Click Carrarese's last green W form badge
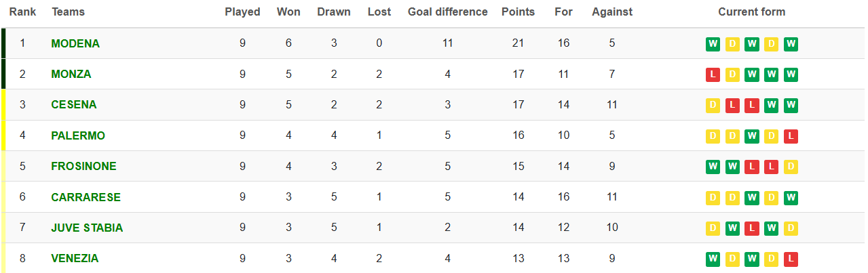This screenshot has width=868, height=273. pyautogui.click(x=791, y=198)
